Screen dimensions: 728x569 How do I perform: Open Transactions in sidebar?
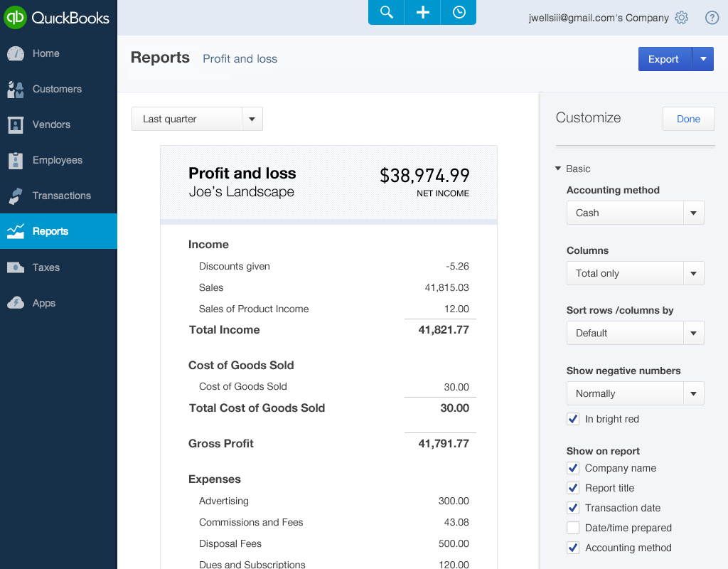coord(61,196)
